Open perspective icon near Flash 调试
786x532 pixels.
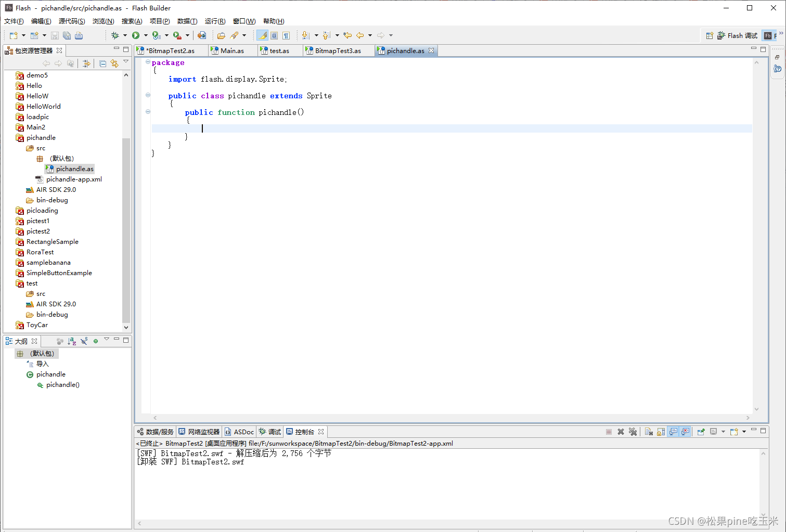[x=710, y=35]
